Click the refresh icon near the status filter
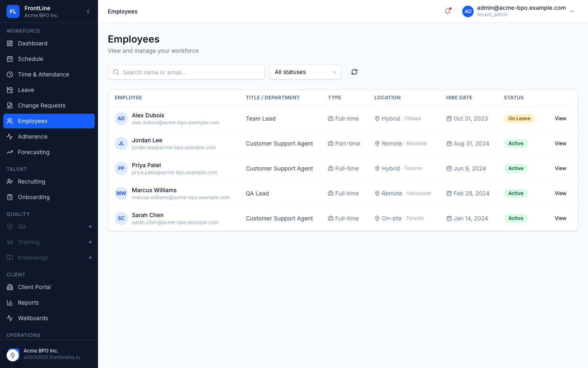The width and height of the screenshot is (588, 368). pyautogui.click(x=354, y=72)
